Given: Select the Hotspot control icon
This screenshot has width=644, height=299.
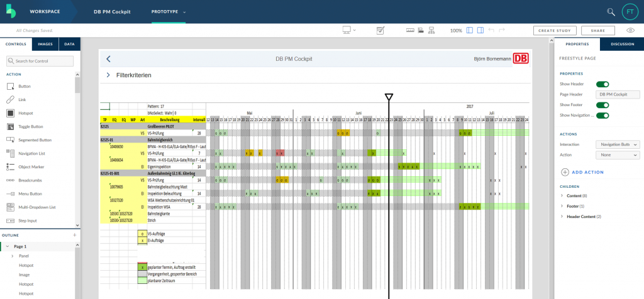Looking at the screenshot, I should (11, 113).
